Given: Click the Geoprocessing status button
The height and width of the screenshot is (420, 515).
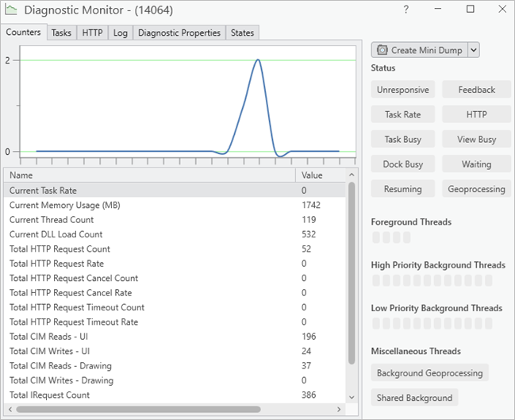Looking at the screenshot, I should click(x=476, y=189).
